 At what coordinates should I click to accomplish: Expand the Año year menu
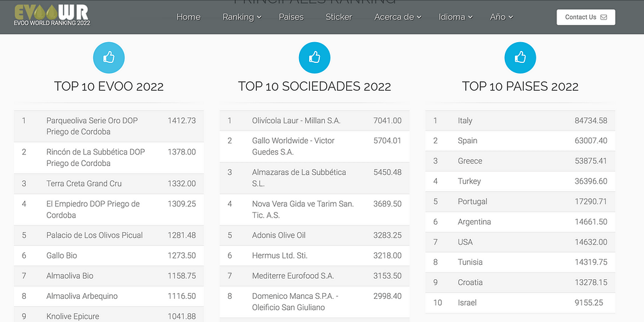(502, 17)
